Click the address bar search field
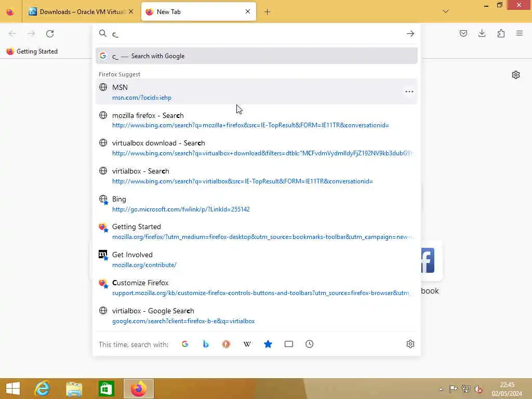 coord(256,34)
